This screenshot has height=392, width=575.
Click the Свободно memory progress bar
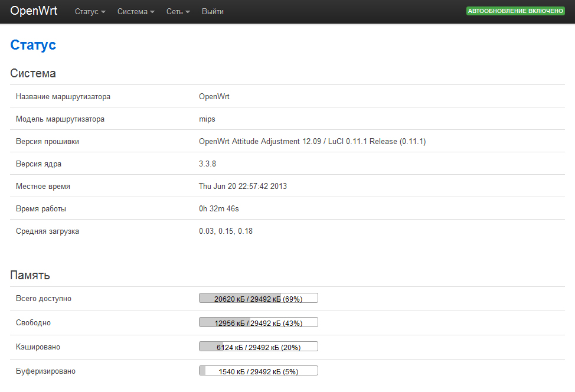pos(258,322)
